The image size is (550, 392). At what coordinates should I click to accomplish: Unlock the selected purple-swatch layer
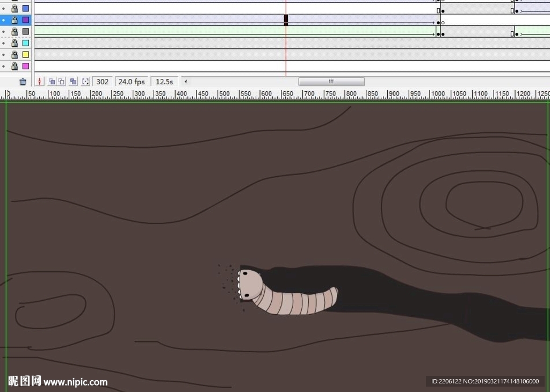(x=15, y=20)
